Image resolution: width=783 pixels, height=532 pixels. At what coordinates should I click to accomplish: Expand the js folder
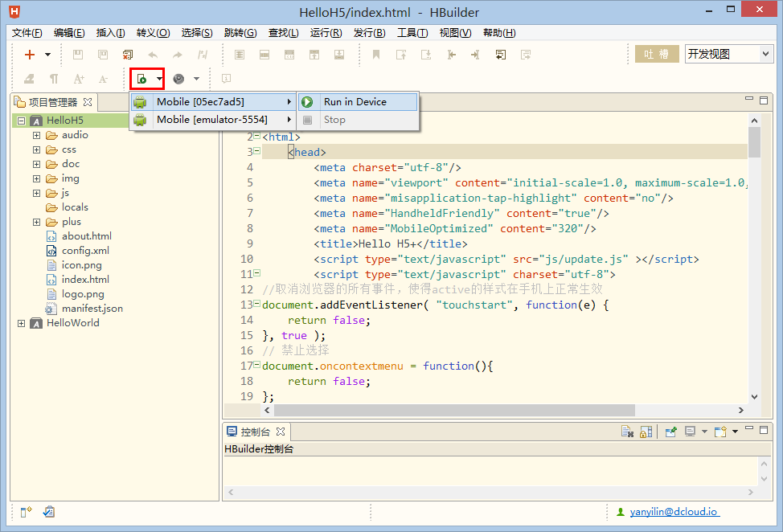[x=36, y=193]
